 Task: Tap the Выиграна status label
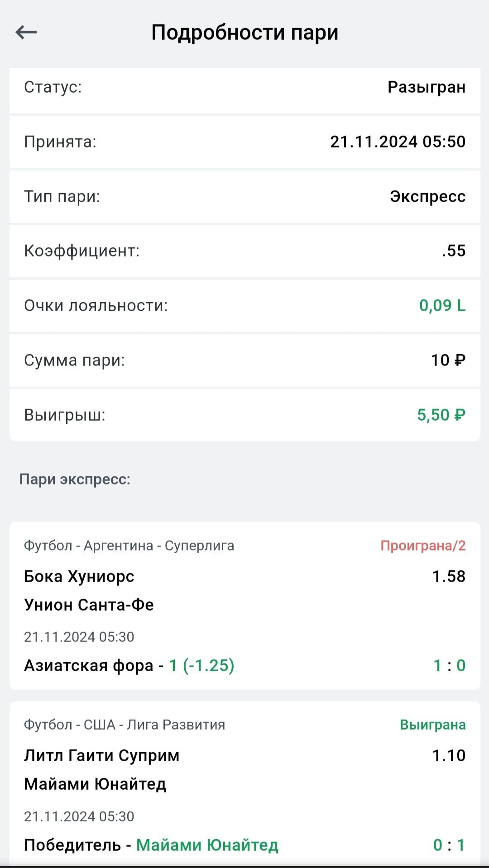click(x=432, y=725)
